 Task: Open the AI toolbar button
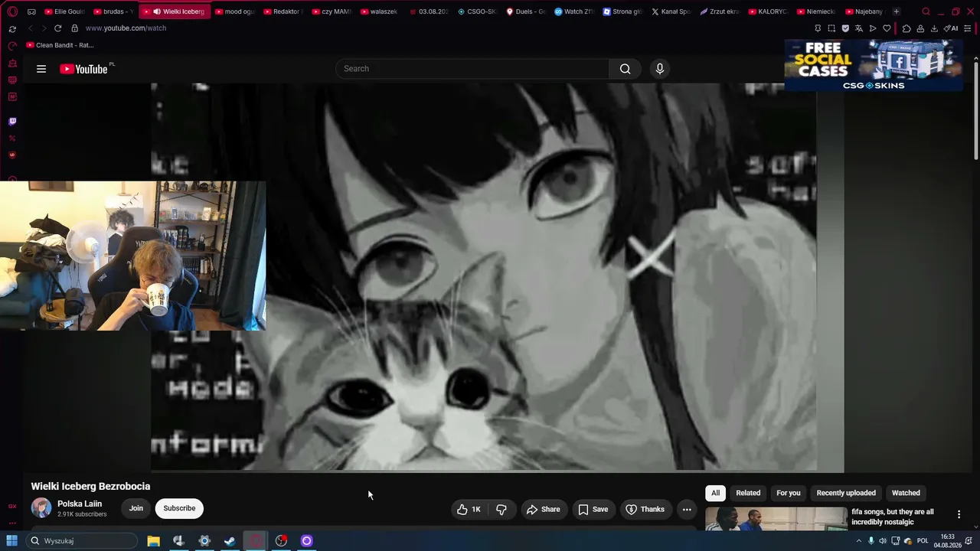pos(951,28)
